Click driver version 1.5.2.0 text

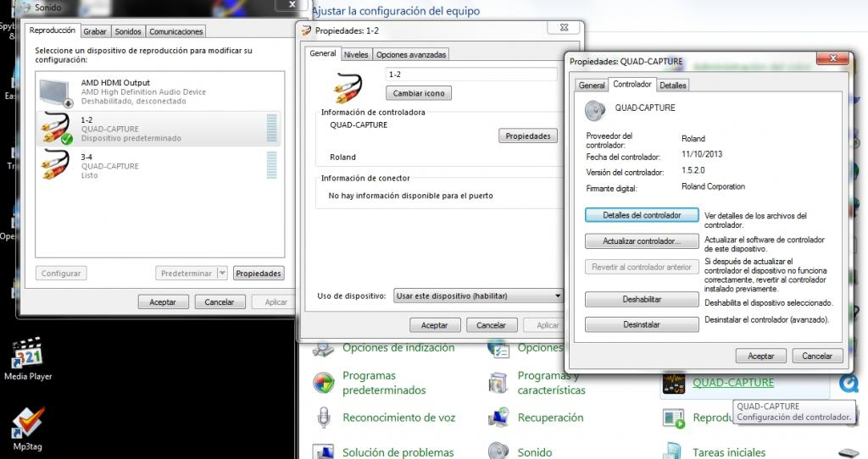click(x=693, y=170)
